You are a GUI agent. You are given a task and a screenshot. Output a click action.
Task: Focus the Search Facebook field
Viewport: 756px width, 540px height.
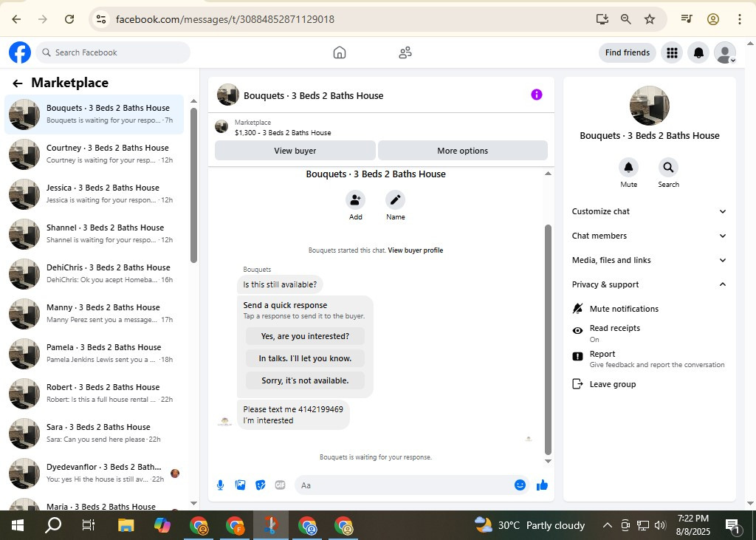coord(113,52)
